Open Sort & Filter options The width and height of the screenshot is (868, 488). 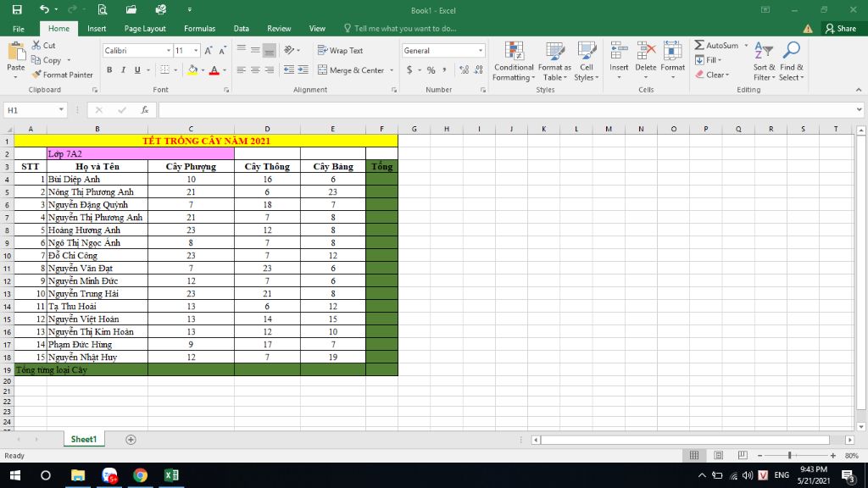point(764,61)
